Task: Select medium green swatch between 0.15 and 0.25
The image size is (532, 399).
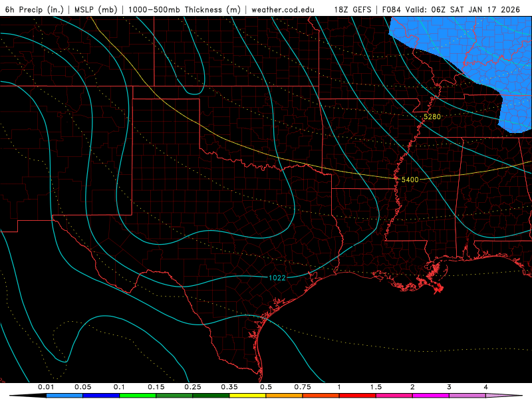Action: pyautogui.click(x=174, y=396)
